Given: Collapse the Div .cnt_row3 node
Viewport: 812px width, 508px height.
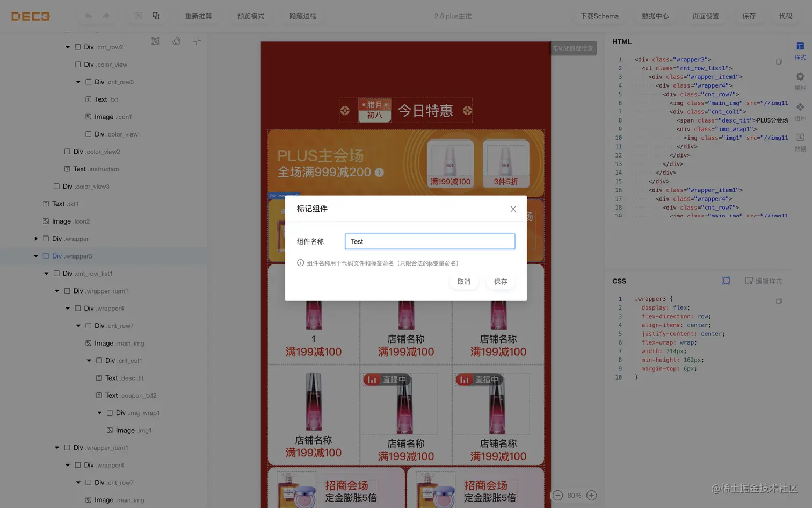Looking at the screenshot, I should (x=78, y=82).
